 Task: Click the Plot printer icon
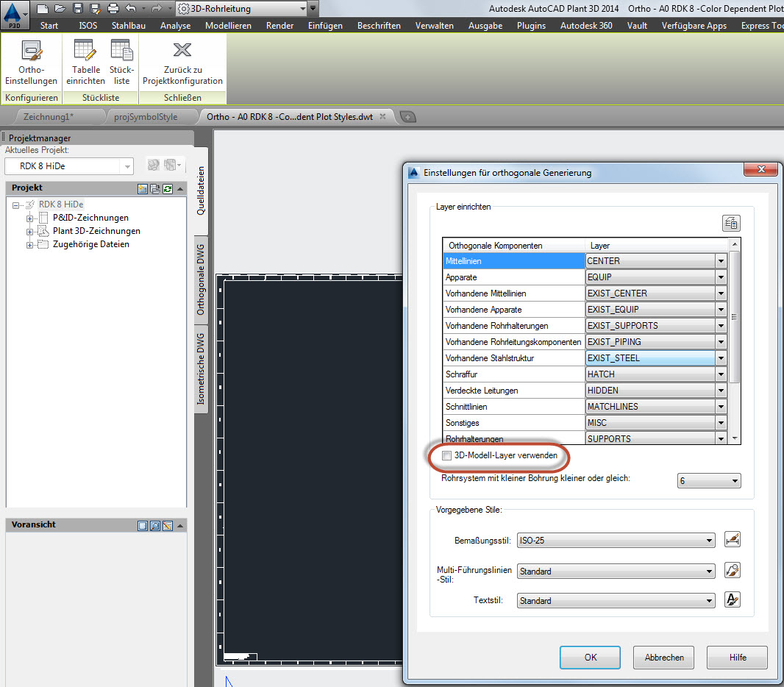tap(113, 9)
